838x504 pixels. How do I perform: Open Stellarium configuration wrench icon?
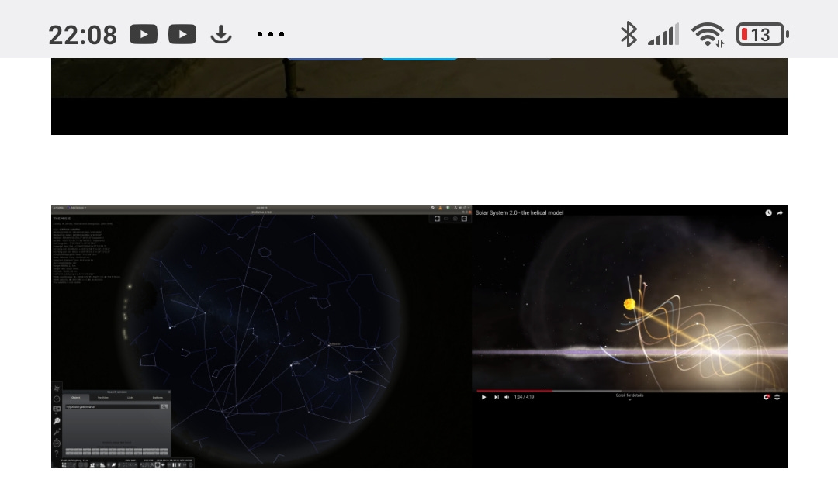click(x=57, y=431)
